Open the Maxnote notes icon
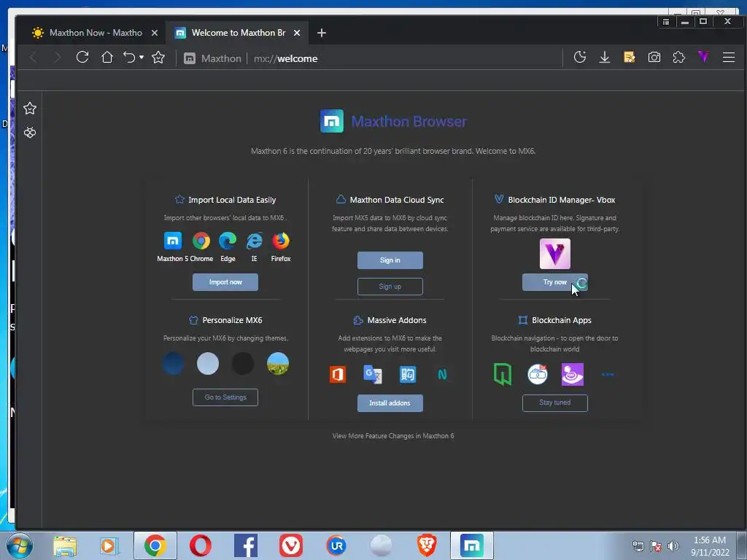747x560 pixels. pyautogui.click(x=630, y=58)
